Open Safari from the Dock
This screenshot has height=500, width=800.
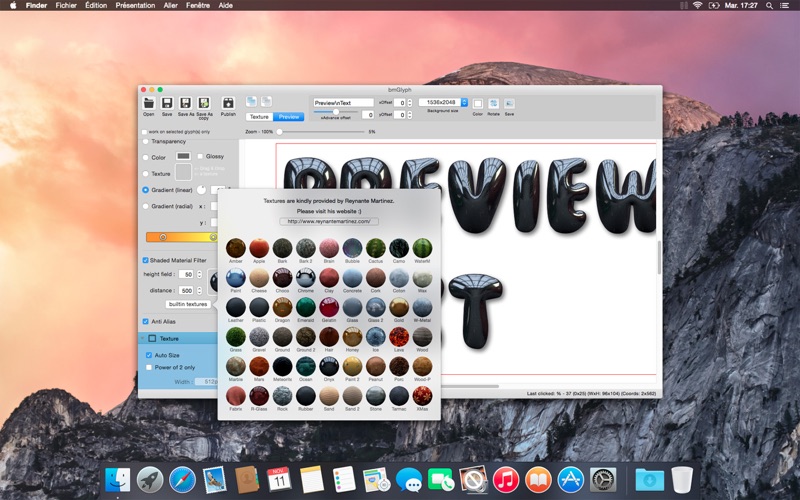point(183,480)
